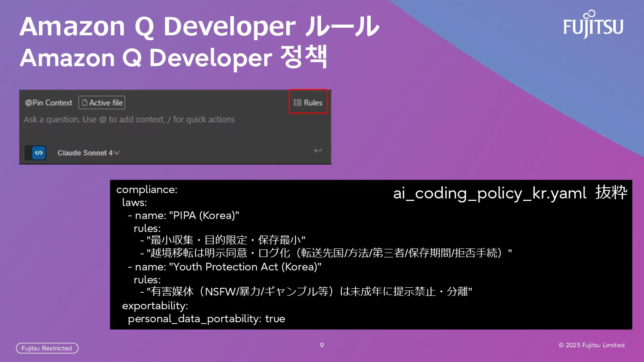Click the send arrow icon in chat box
Viewport: 644px width, 362px height.
318,151
